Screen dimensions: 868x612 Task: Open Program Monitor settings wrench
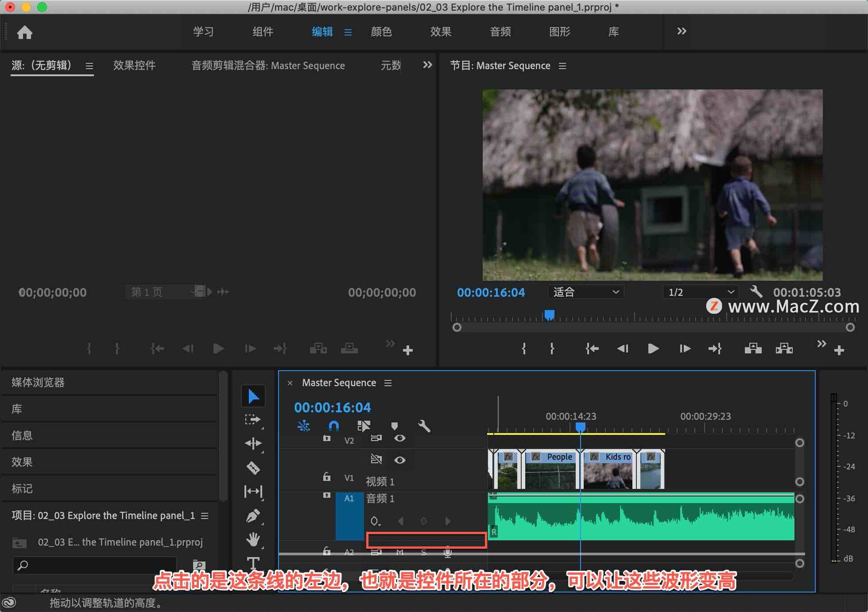click(756, 292)
